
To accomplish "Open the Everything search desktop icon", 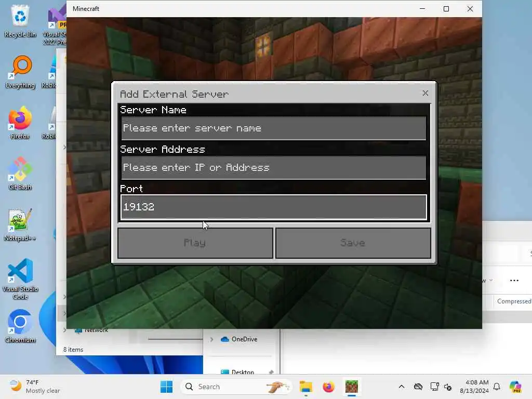I will coord(20,72).
